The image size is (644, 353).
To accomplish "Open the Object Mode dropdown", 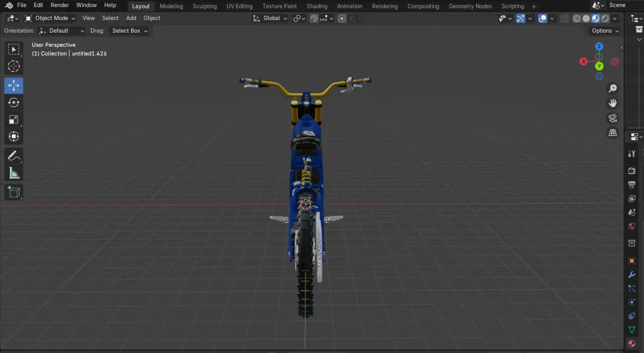I will point(50,18).
